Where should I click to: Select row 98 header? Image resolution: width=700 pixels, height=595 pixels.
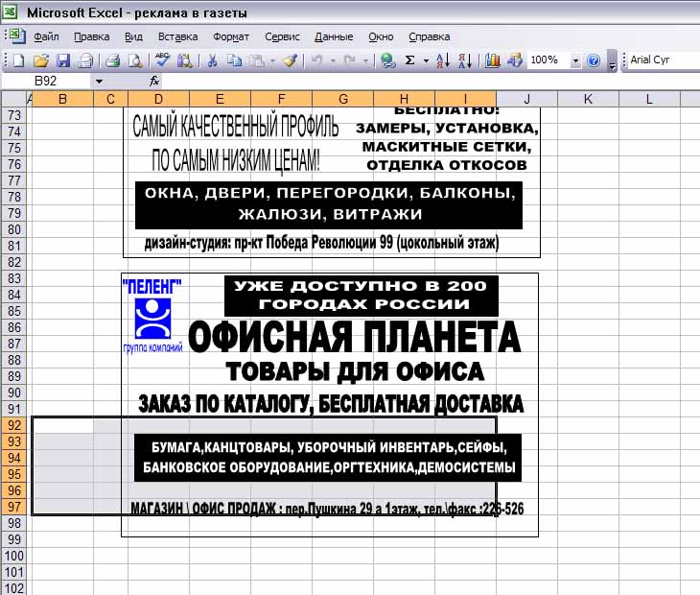(14, 523)
